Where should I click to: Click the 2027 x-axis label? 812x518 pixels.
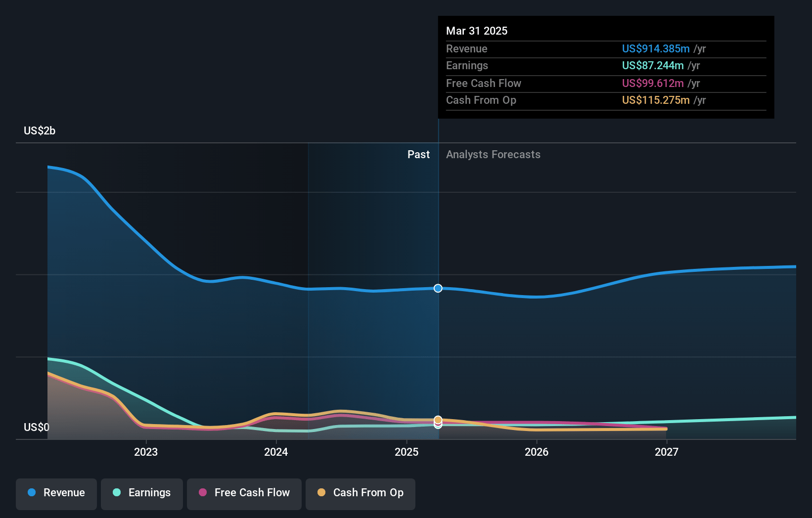tap(667, 452)
